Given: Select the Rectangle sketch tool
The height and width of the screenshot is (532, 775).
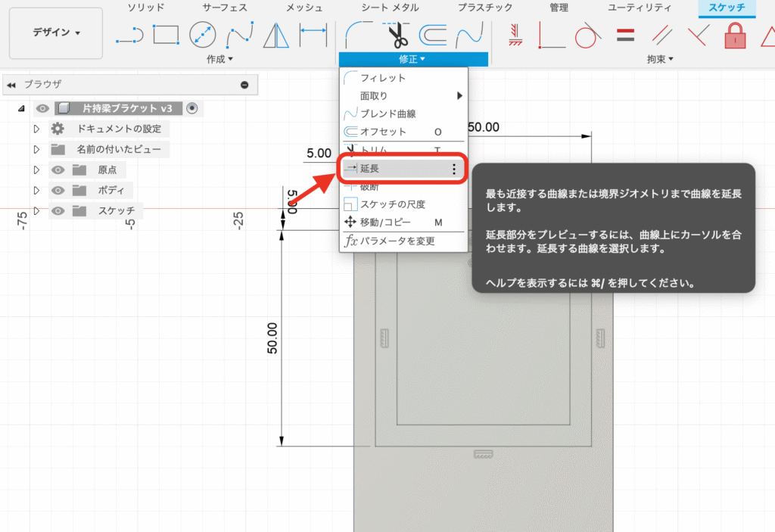Looking at the screenshot, I should [166, 34].
